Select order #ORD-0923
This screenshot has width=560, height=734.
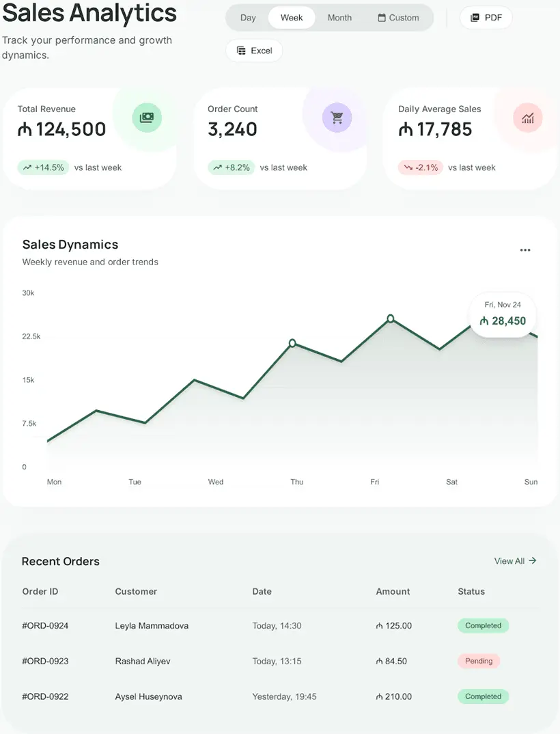point(45,661)
